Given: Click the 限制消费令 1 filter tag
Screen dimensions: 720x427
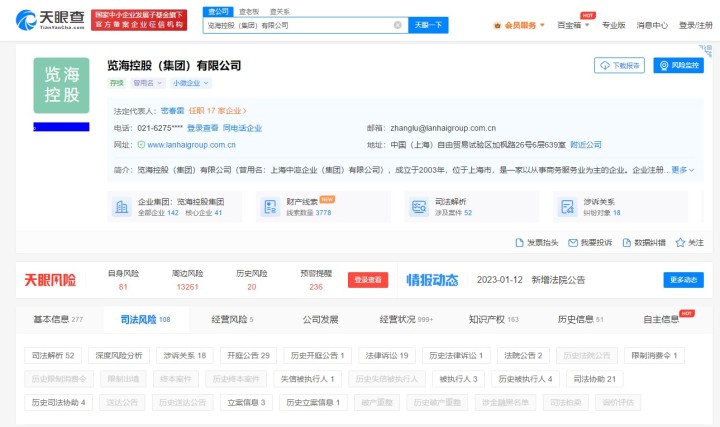Looking at the screenshot, I should (x=654, y=355).
